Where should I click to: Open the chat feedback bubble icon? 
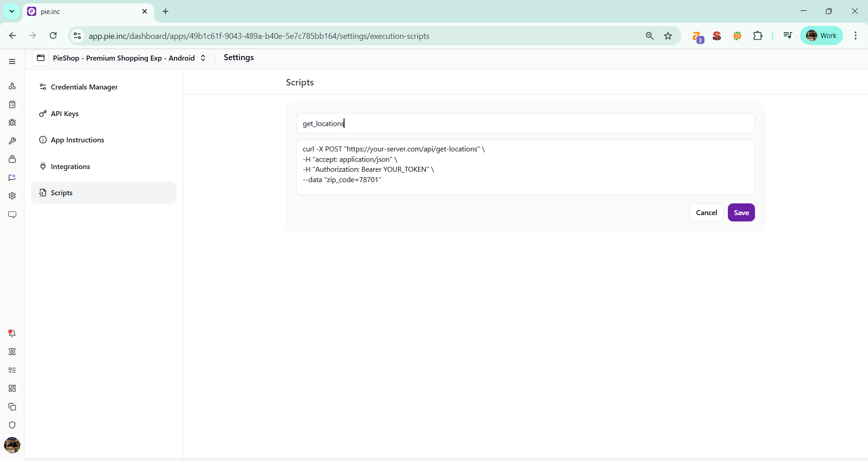tap(12, 215)
